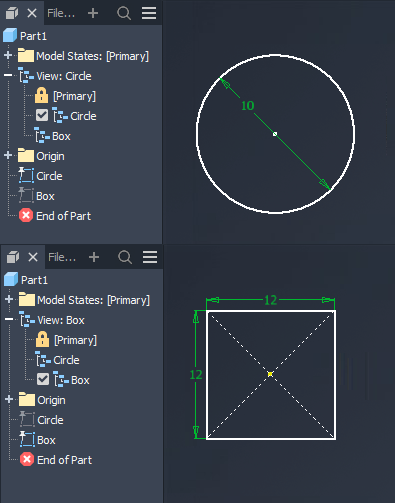Select the Origin folder icon in the bottom browser
Screen dimensions: 395x503
[27, 399]
